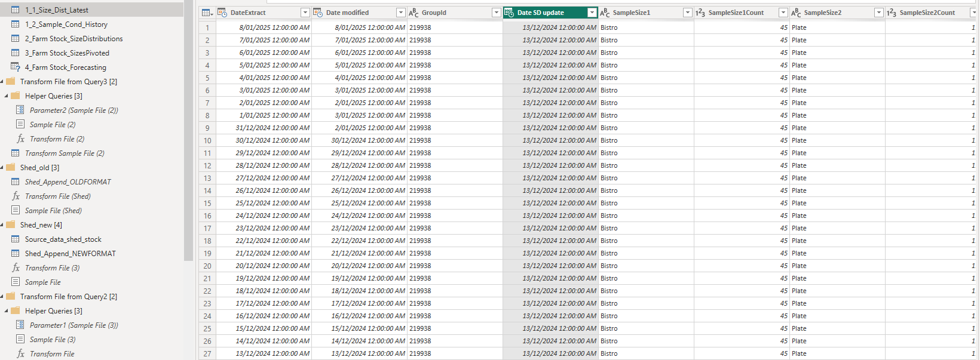Open Date SD update filter dropdown
Viewport: 980px width, 360px height.
592,13
